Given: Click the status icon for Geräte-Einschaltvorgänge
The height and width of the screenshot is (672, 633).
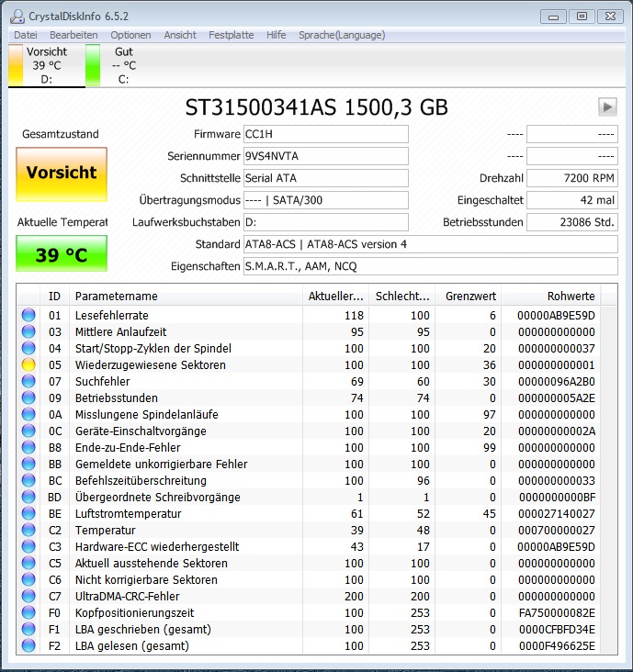Looking at the screenshot, I should click(28, 431).
